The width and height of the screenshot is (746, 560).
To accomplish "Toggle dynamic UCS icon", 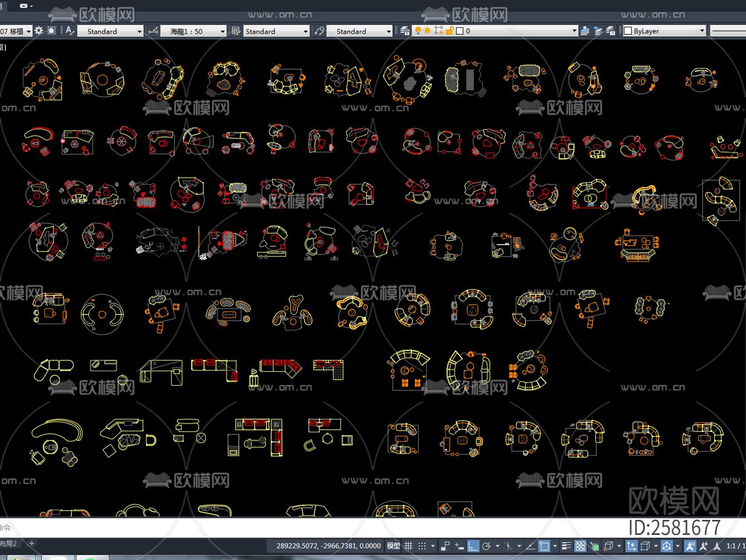I will (x=631, y=546).
